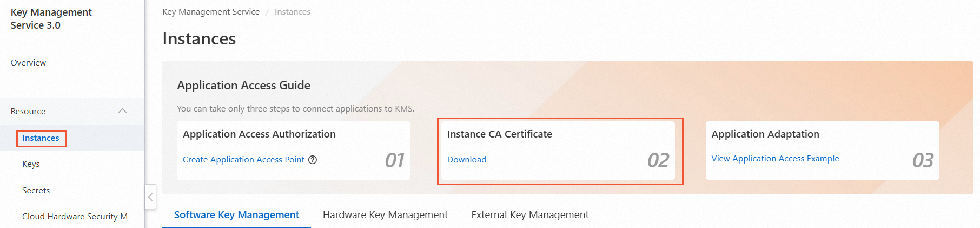Screen dimensions: 980x228
Task: Select the Instance CA Certificate card
Action: pos(558,151)
